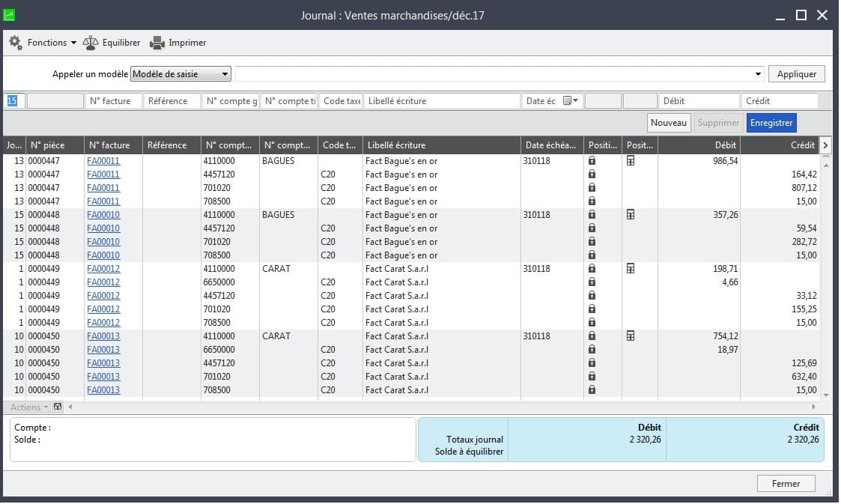Open the Fonctions gear menu
Screen dimensions: 841x504
click(x=43, y=43)
